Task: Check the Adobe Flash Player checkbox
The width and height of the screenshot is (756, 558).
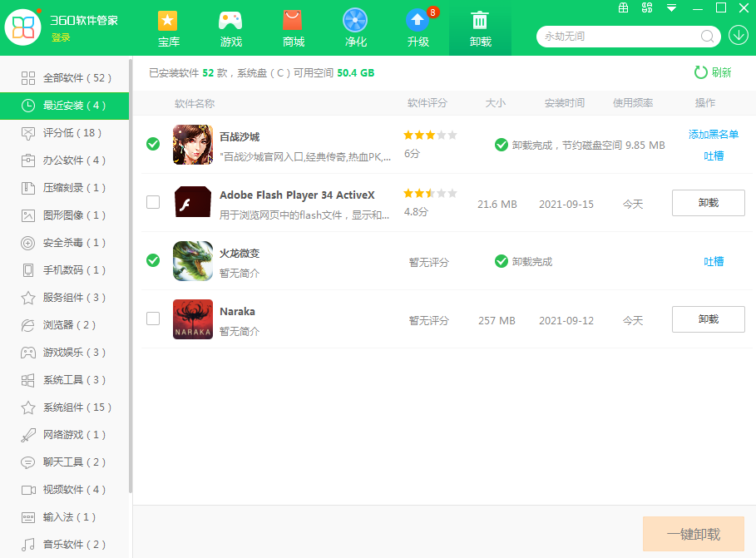Action: click(153, 202)
